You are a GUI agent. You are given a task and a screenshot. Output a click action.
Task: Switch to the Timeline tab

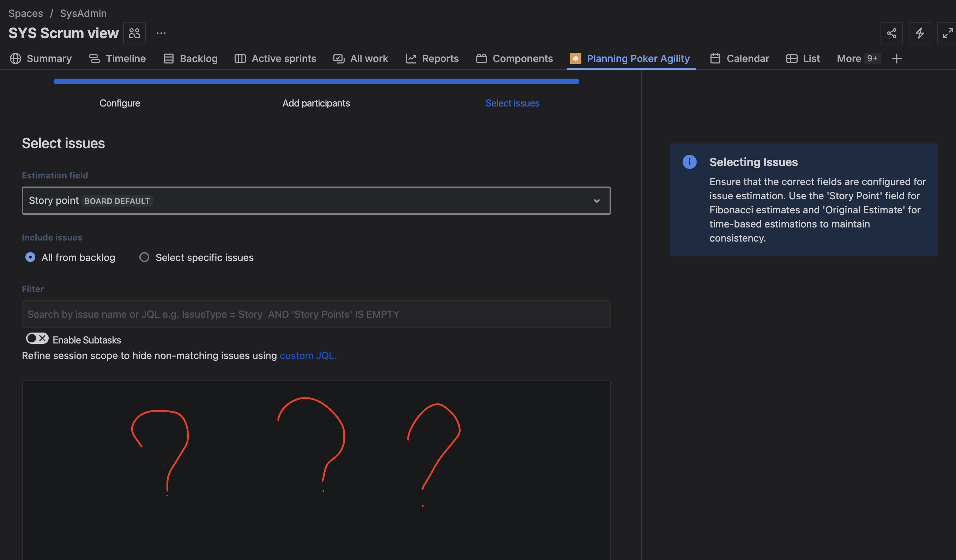[117, 59]
